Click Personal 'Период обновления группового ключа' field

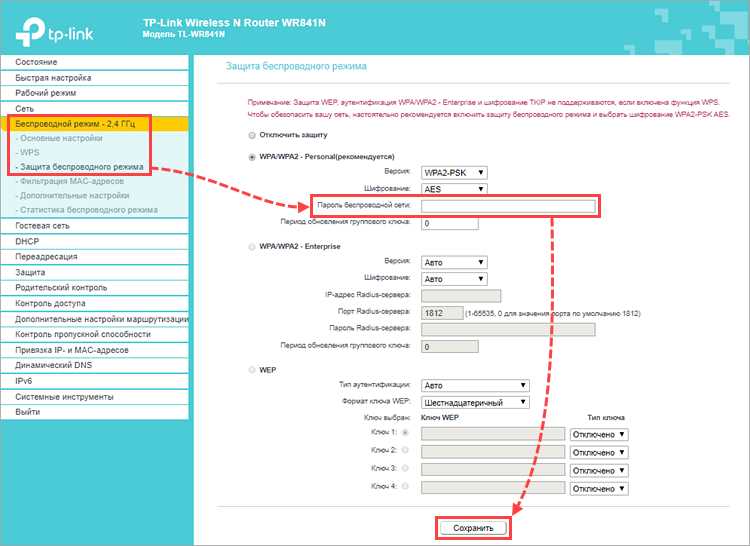pos(450,223)
